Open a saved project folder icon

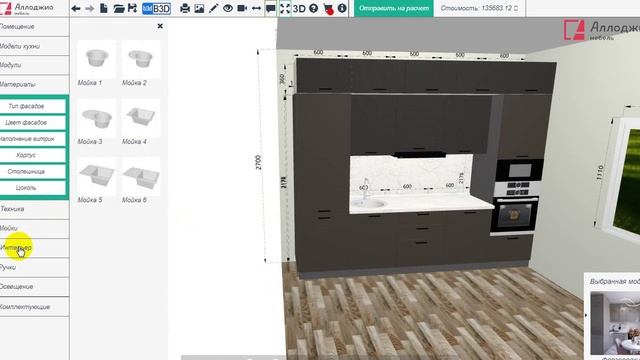tap(119, 8)
